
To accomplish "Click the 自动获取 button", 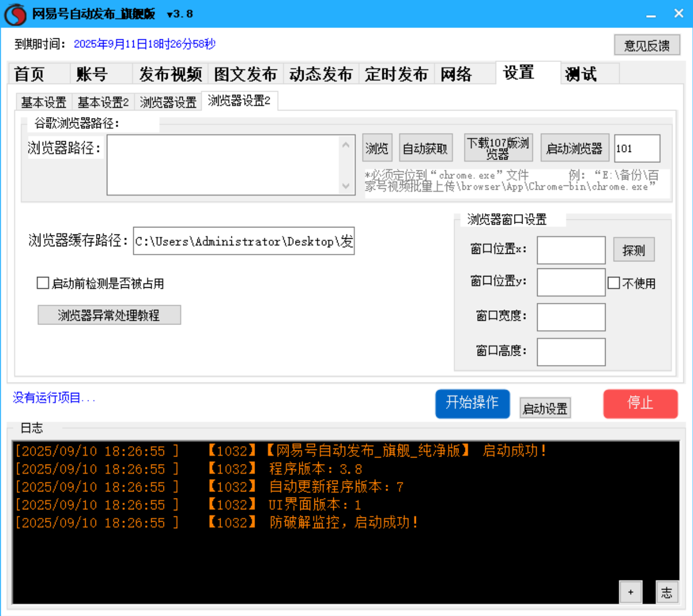I will coord(426,149).
